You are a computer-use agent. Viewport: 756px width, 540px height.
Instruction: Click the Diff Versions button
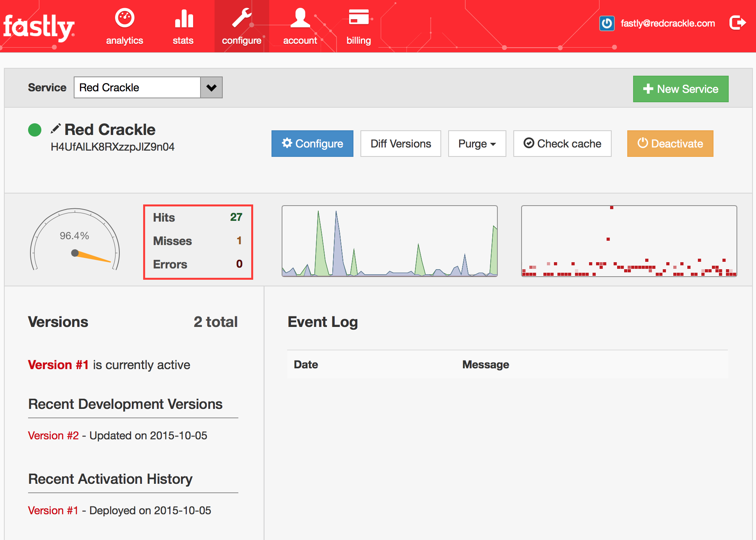point(401,144)
